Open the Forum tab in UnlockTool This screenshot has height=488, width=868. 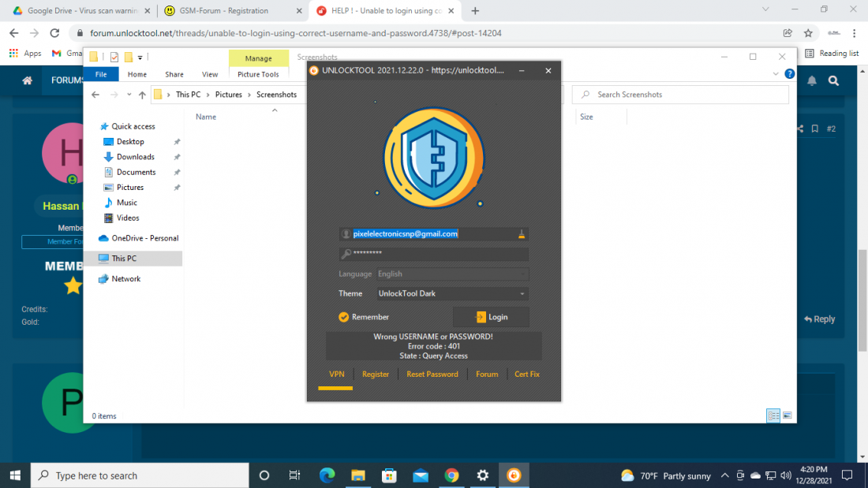[x=487, y=374]
